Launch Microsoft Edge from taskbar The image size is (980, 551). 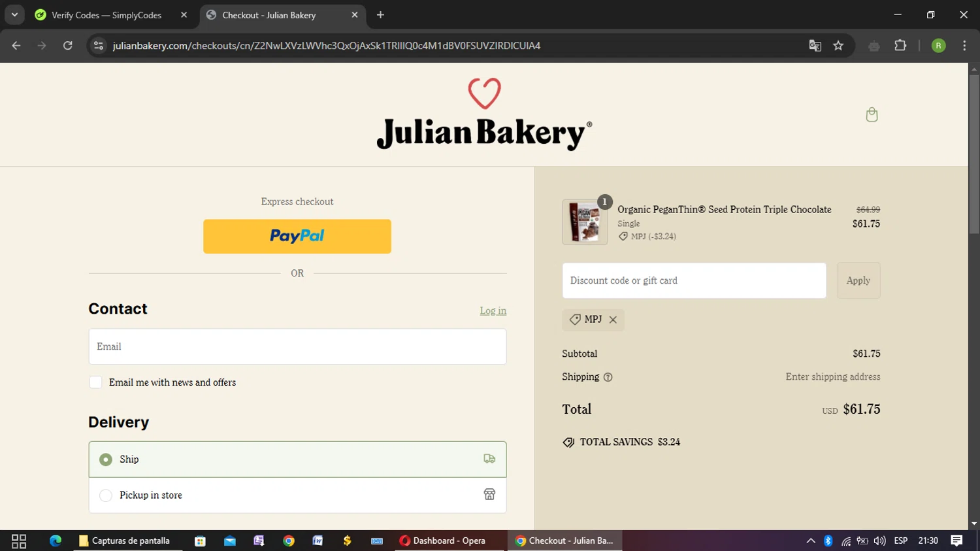(56, 541)
